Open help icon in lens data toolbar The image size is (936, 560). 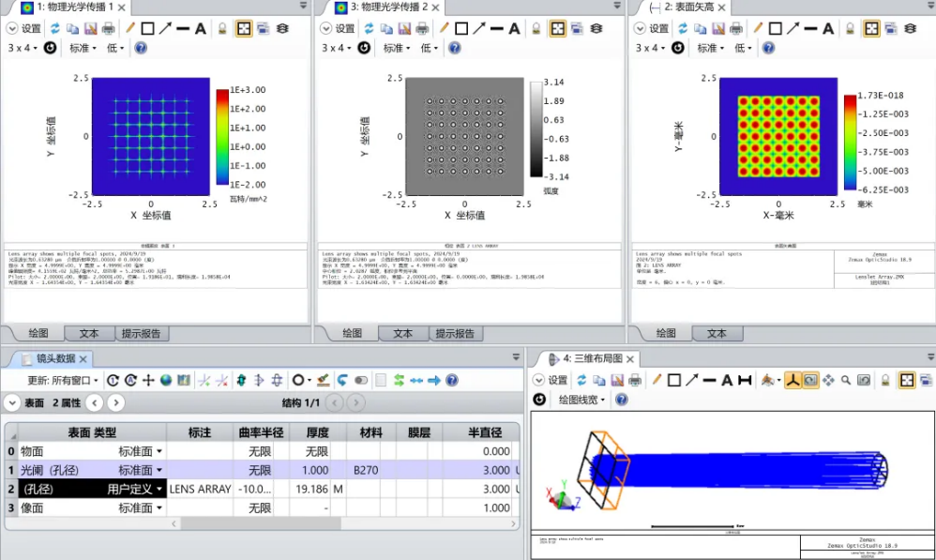coord(452,380)
